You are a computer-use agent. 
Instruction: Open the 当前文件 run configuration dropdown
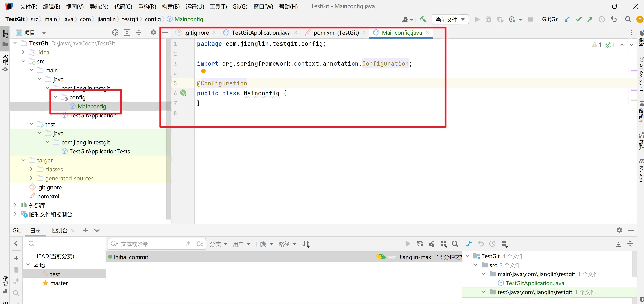click(x=450, y=20)
